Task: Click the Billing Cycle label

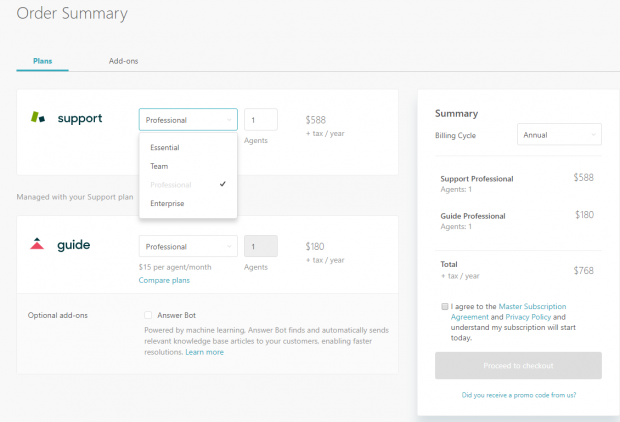Action: click(x=455, y=135)
